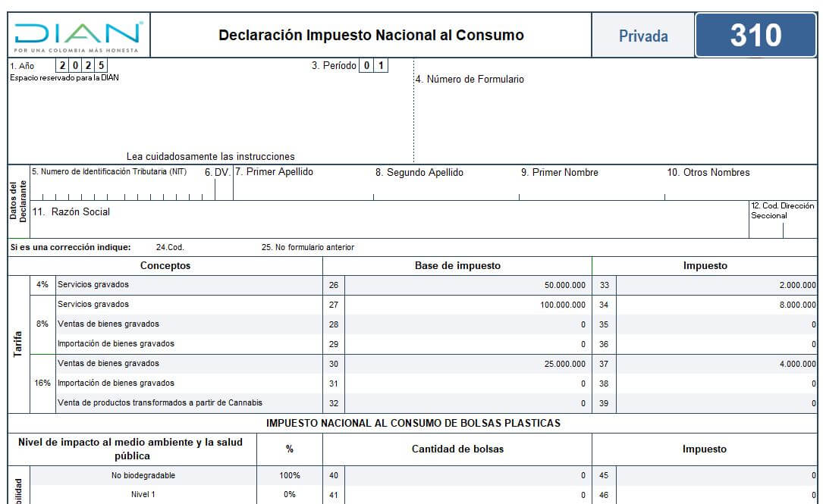Select the Año field showing 2025
Image resolution: width=823 pixels, height=504 pixels.
[x=81, y=65]
